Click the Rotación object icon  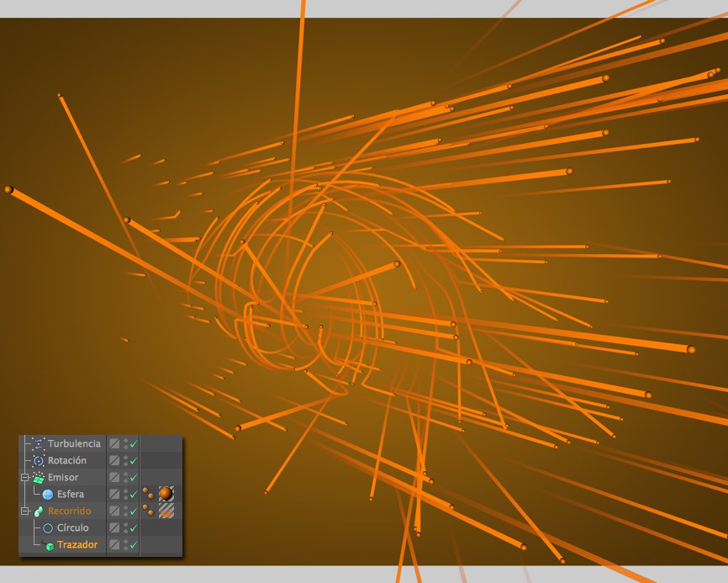coord(38,460)
